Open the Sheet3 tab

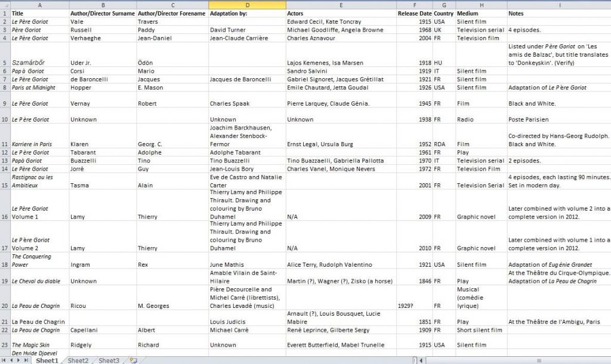tap(109, 360)
